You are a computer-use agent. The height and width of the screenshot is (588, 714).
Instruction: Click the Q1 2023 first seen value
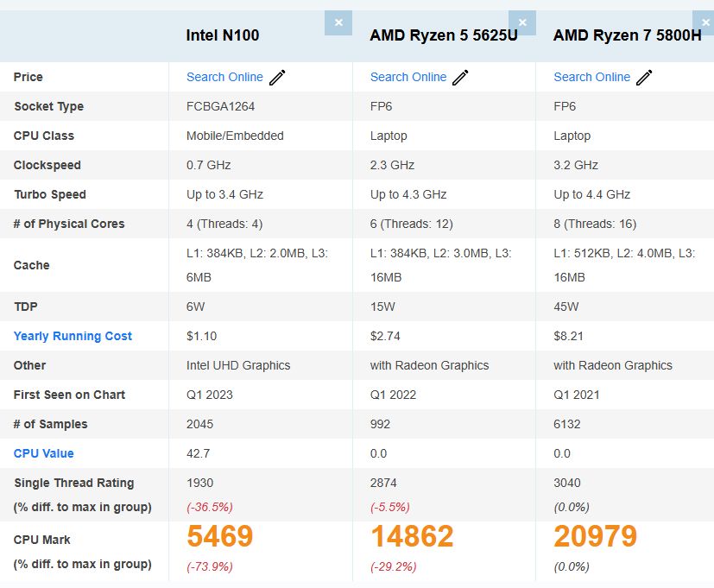tap(210, 395)
